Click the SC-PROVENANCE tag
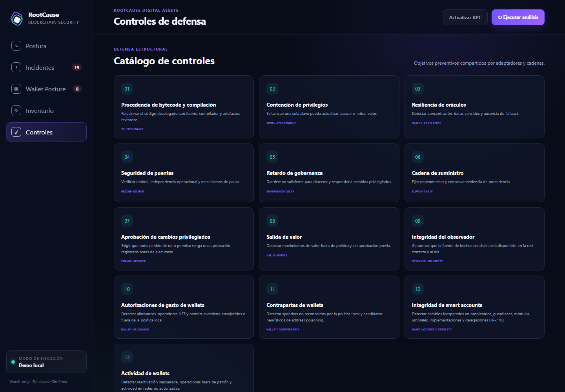565x392 pixels. coord(132,129)
